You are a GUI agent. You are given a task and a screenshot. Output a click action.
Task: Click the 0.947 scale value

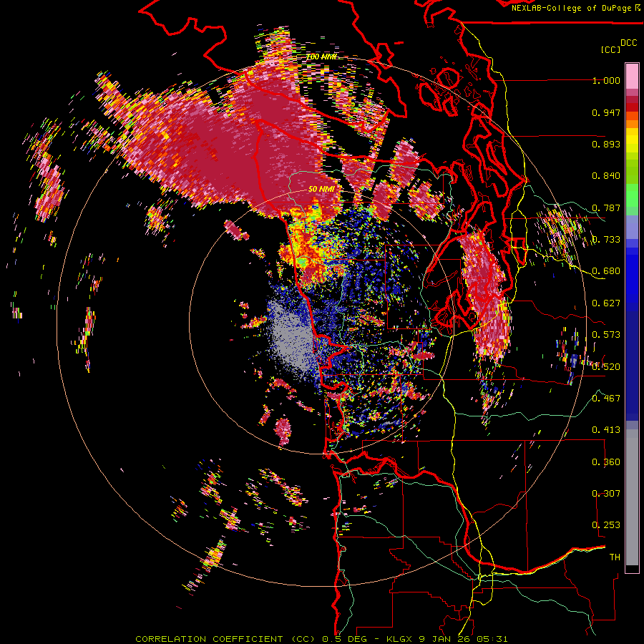[x=606, y=112]
